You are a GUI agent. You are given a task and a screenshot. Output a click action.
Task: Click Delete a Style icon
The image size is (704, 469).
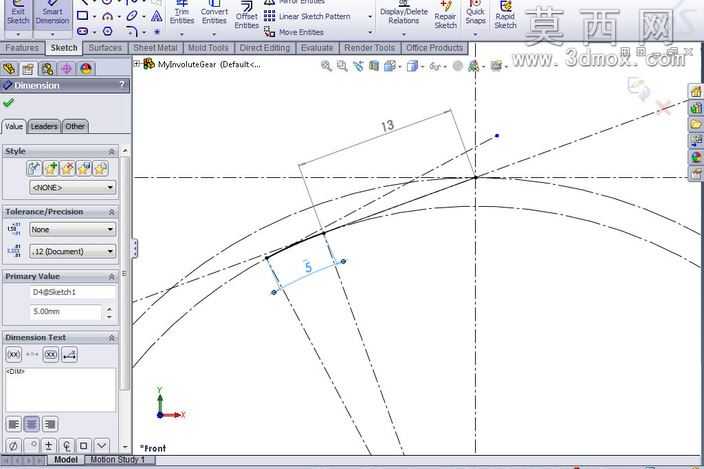[67, 169]
